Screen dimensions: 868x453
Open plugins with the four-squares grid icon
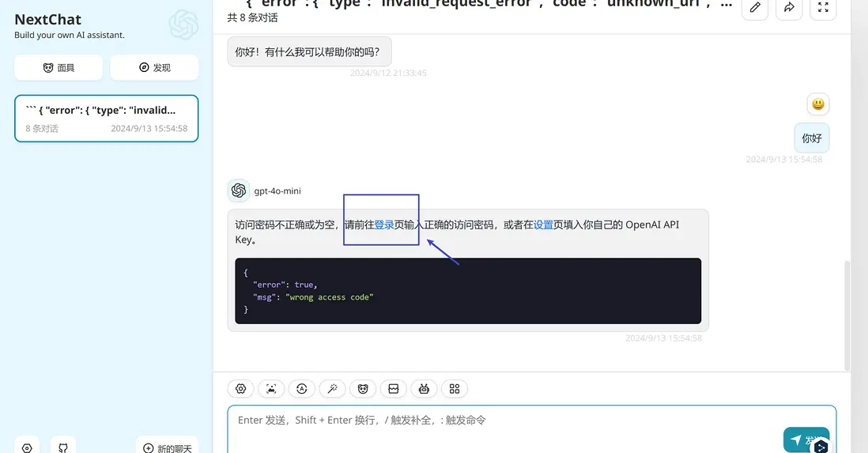click(455, 389)
